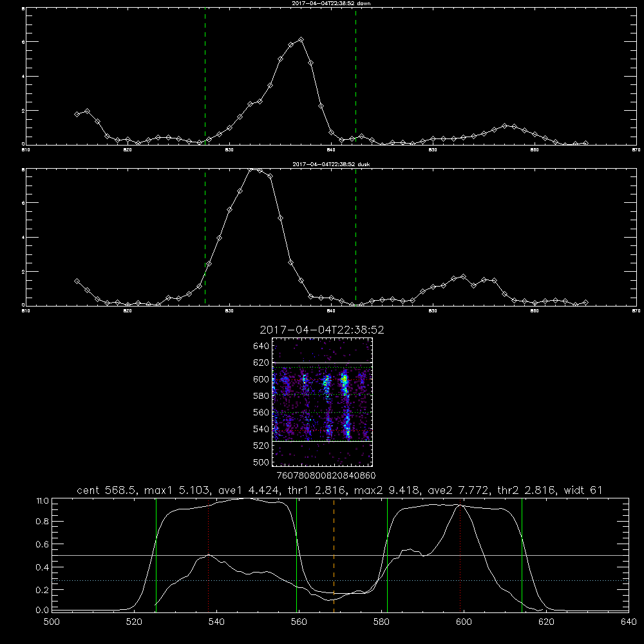This screenshot has width=644, height=644.
Task: Click x-axis label '620' of bottom plot
Action: [546, 622]
